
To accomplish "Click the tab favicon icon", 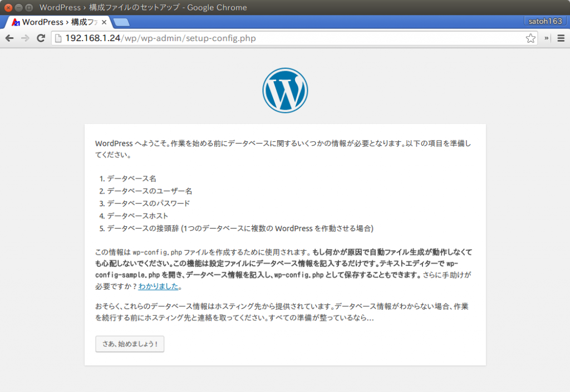I will [x=16, y=22].
